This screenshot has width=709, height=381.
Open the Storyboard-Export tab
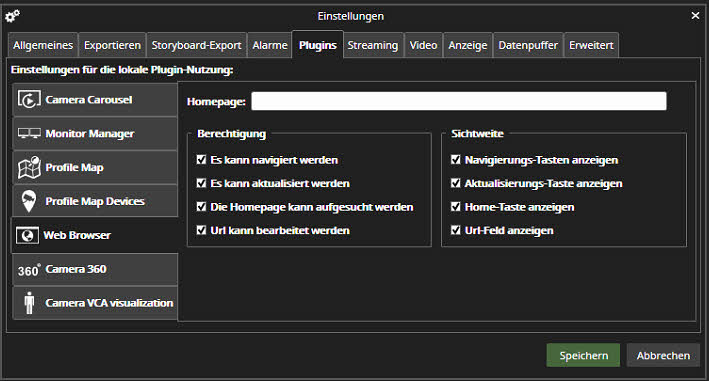click(196, 45)
